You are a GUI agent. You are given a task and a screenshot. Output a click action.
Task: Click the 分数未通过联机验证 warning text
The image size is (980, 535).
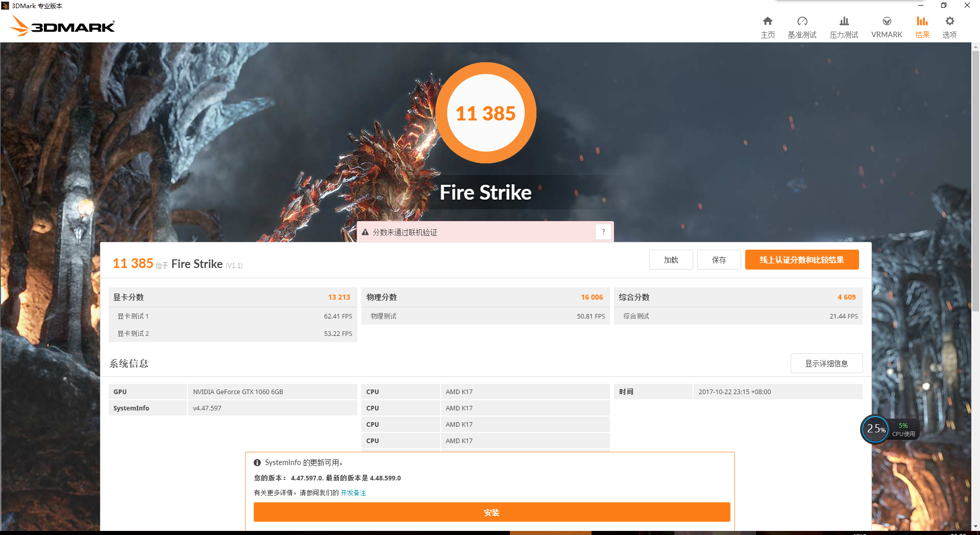point(405,232)
